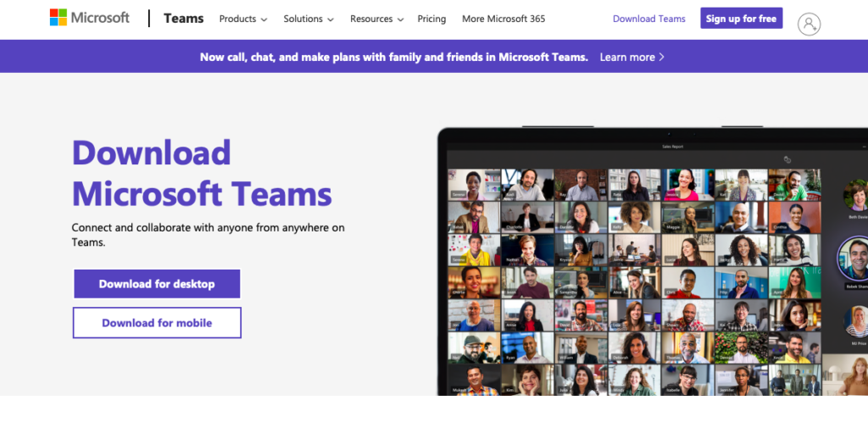Click the Download Teams header link

tap(648, 19)
